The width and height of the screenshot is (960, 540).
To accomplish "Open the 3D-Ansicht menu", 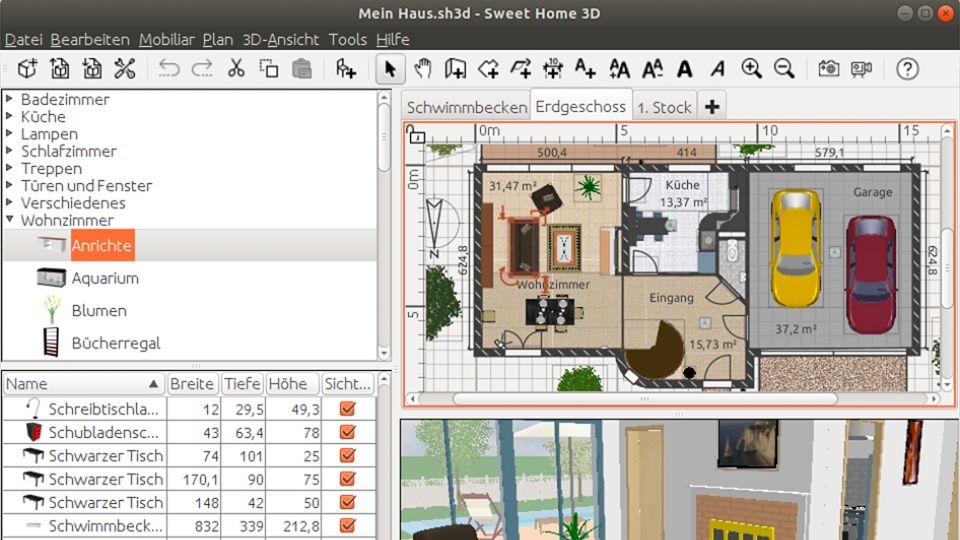I will [x=280, y=40].
